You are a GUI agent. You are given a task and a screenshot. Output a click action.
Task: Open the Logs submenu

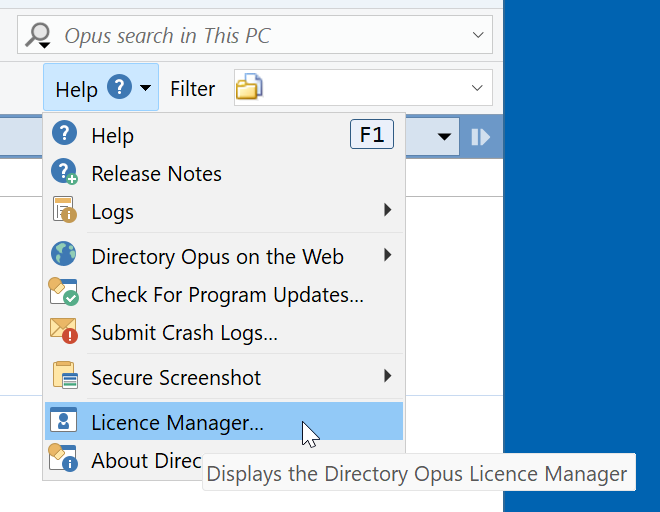point(224,211)
